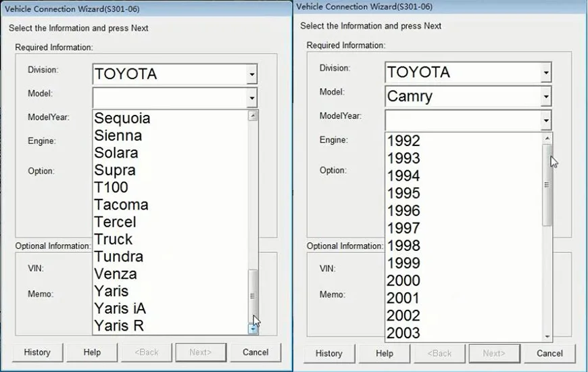Select Solara from the model list
The height and width of the screenshot is (372, 588).
pyautogui.click(x=170, y=153)
